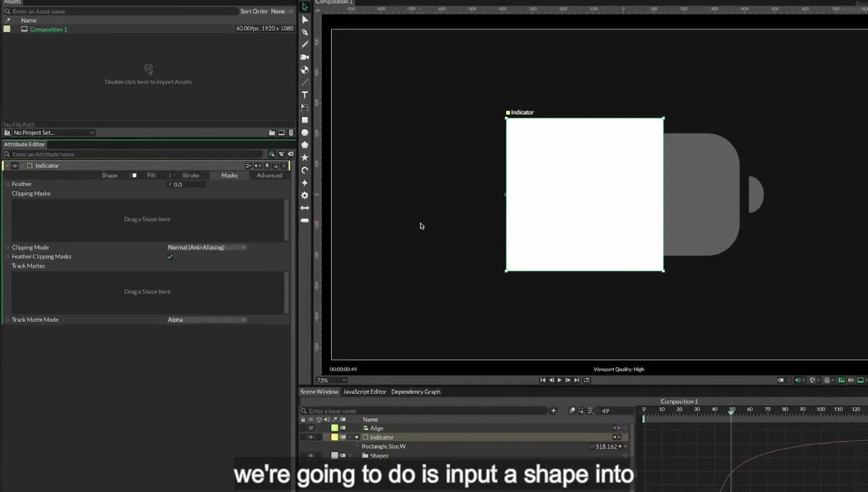Viewport: 868px width, 492px height.
Task: Select the Polygon shape tool
Action: click(305, 145)
